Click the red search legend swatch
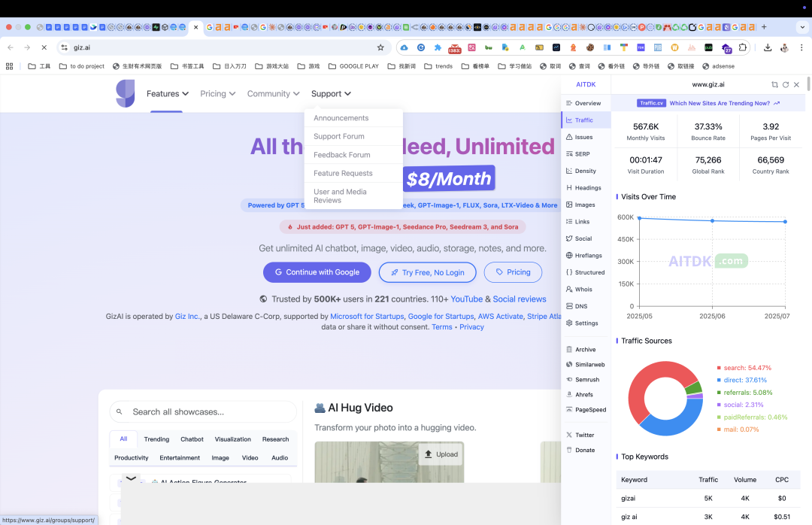812x525 pixels. (719, 368)
